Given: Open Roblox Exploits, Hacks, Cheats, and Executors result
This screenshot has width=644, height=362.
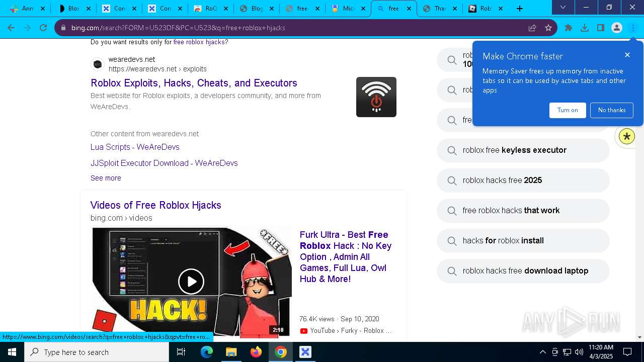Looking at the screenshot, I should coord(194,83).
